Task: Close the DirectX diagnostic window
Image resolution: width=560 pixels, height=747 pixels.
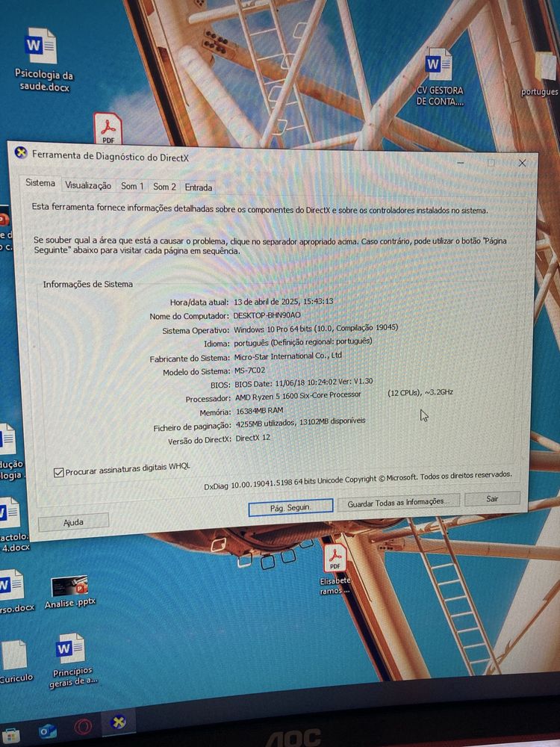Action: click(x=522, y=163)
